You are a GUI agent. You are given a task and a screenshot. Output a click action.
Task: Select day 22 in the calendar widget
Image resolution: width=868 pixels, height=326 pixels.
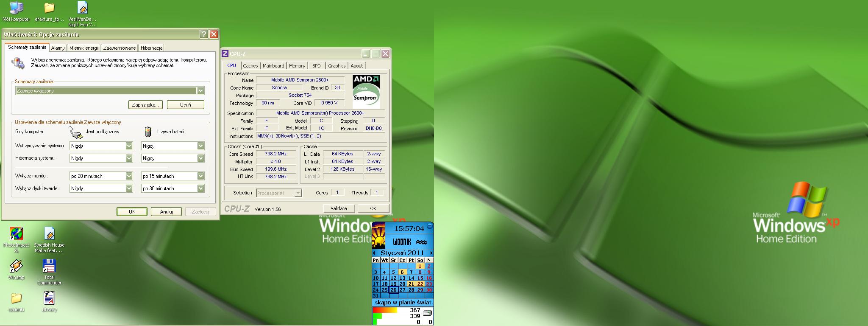tap(420, 284)
